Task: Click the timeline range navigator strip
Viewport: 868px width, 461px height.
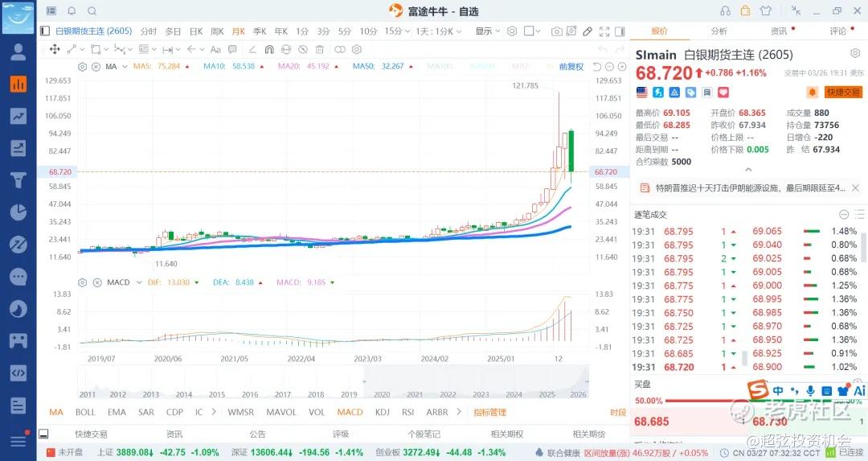Action: (x=333, y=382)
